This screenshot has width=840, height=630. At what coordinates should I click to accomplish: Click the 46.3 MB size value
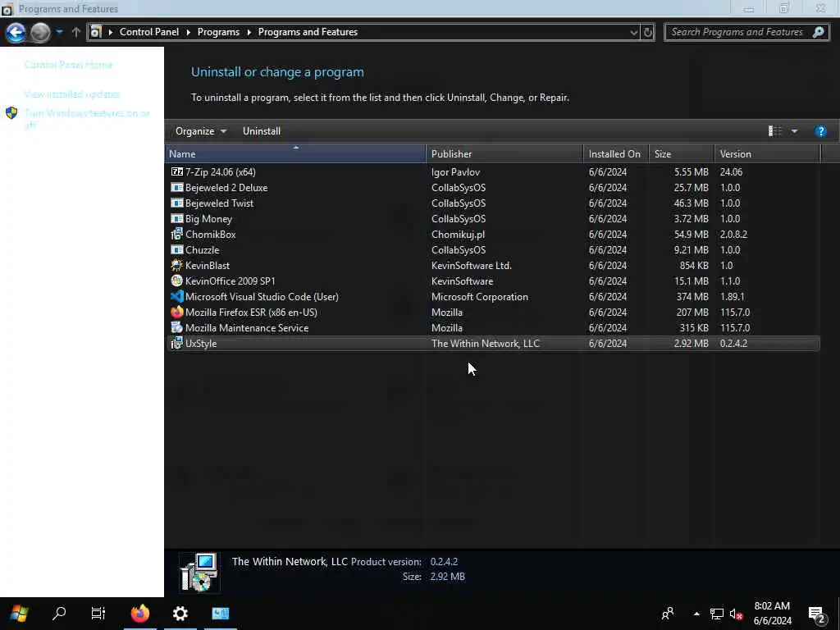pyautogui.click(x=691, y=203)
